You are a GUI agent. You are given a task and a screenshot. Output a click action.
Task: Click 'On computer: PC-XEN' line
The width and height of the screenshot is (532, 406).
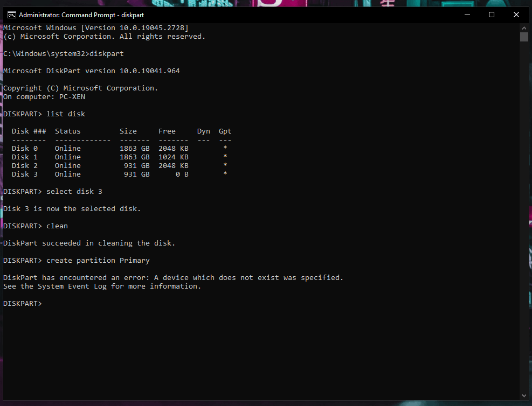[44, 96]
